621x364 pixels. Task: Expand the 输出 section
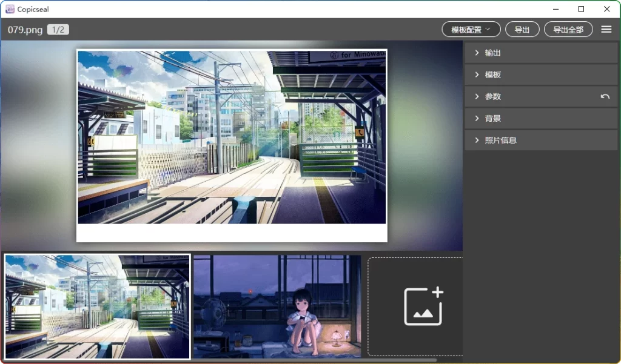pos(541,53)
